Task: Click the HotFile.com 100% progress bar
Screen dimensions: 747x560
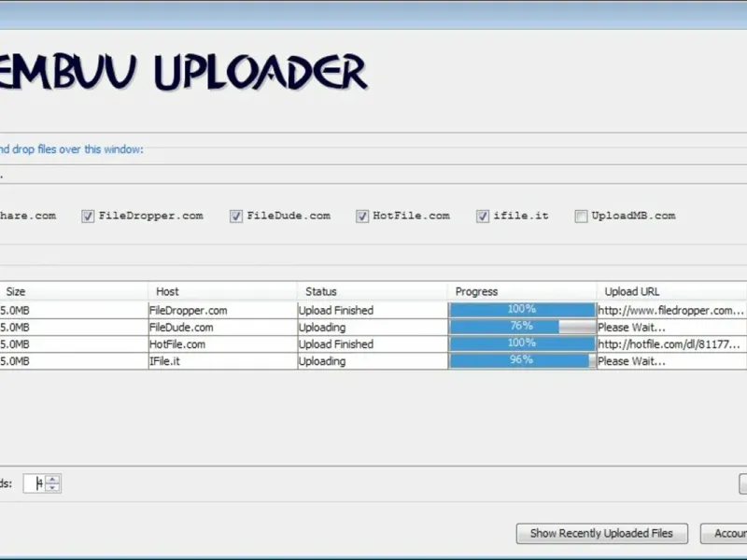Action: pos(522,343)
